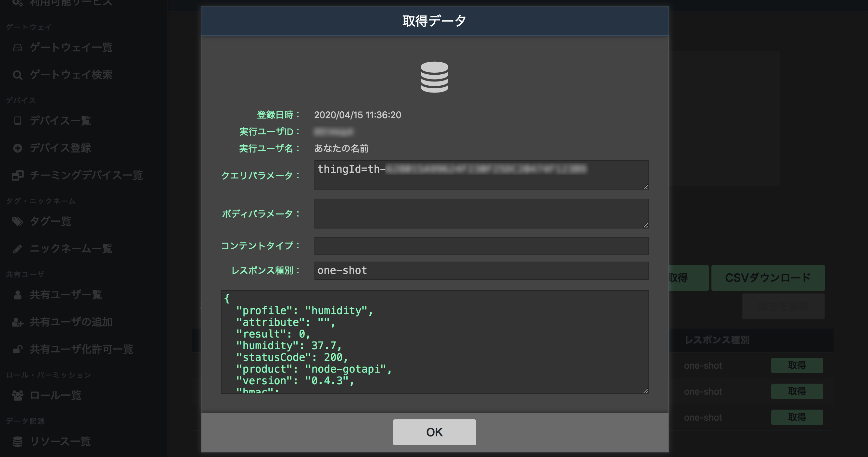Image resolution: width=868 pixels, height=457 pixels.
Task: Click the Teaming device list icon
Action: tap(18, 175)
